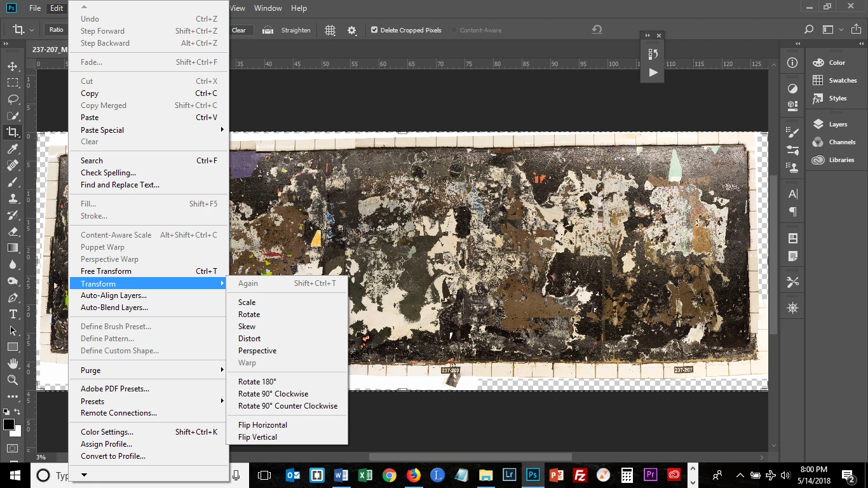Open Photoshop icon in Windows taskbar
Screen dimensions: 868x488
tap(532, 475)
